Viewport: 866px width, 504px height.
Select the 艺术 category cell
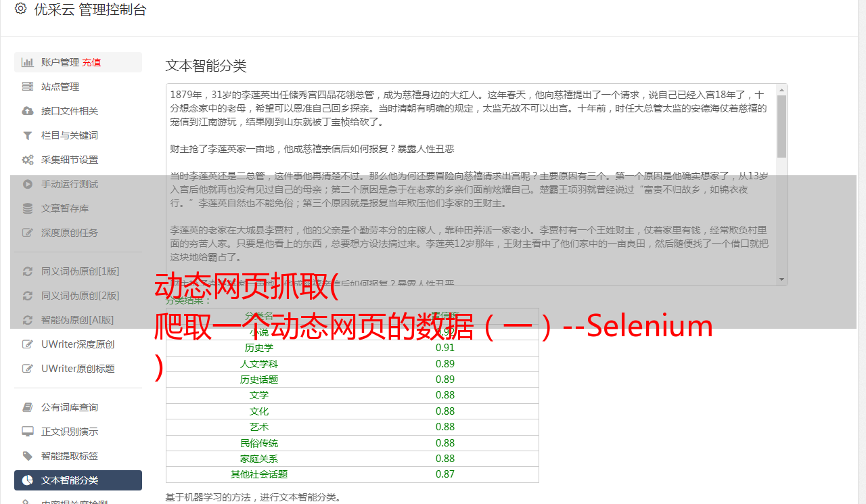pos(259,427)
